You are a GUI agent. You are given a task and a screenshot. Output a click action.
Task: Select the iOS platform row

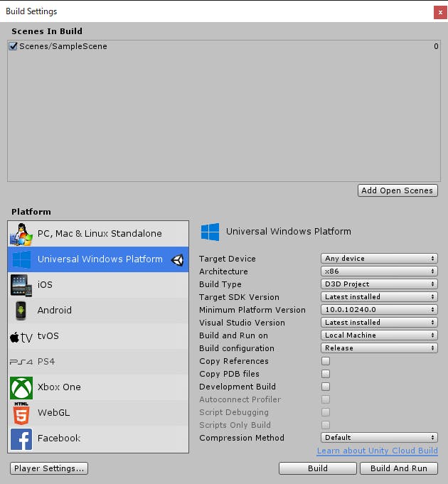98,285
